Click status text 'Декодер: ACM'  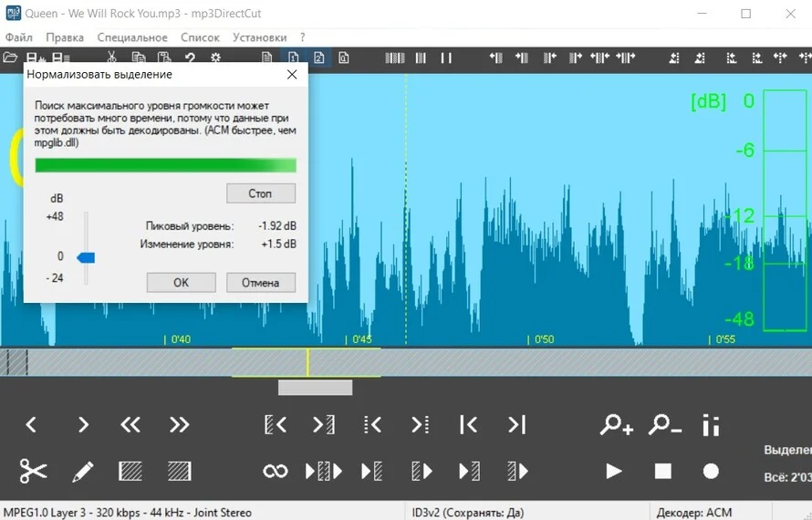(x=694, y=513)
